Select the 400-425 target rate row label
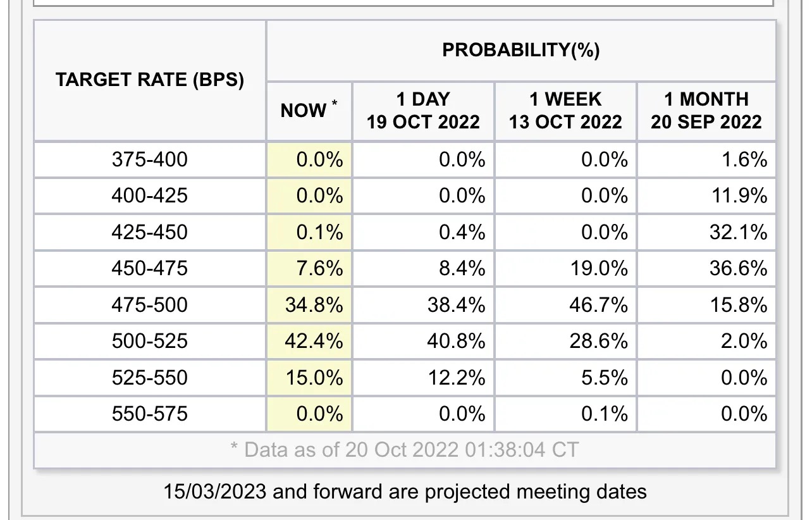 pos(150,195)
